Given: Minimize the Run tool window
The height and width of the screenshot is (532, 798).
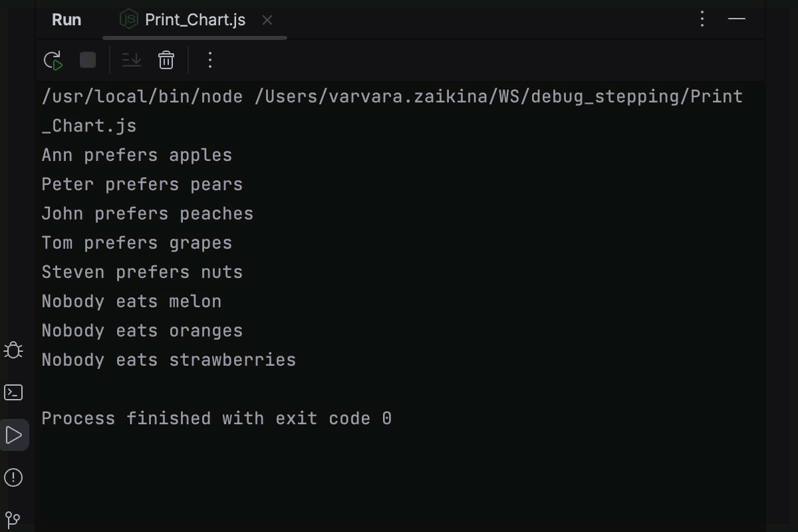Looking at the screenshot, I should point(737,19).
